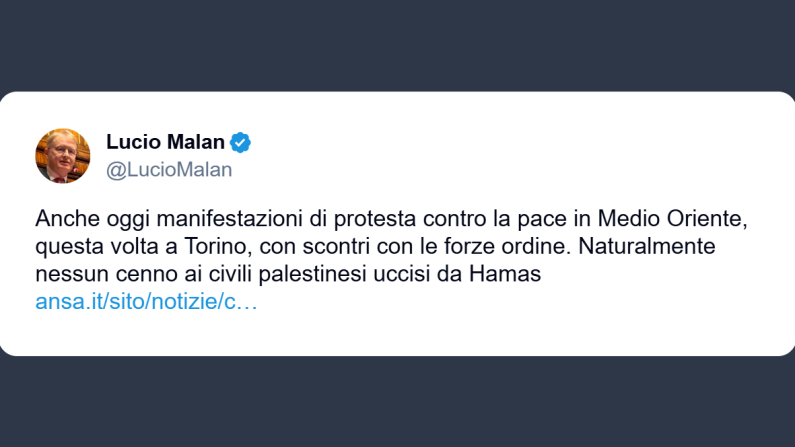This screenshot has width=795, height=447.
Task: Open the "Lucio Malan" display name
Action: 166,142
